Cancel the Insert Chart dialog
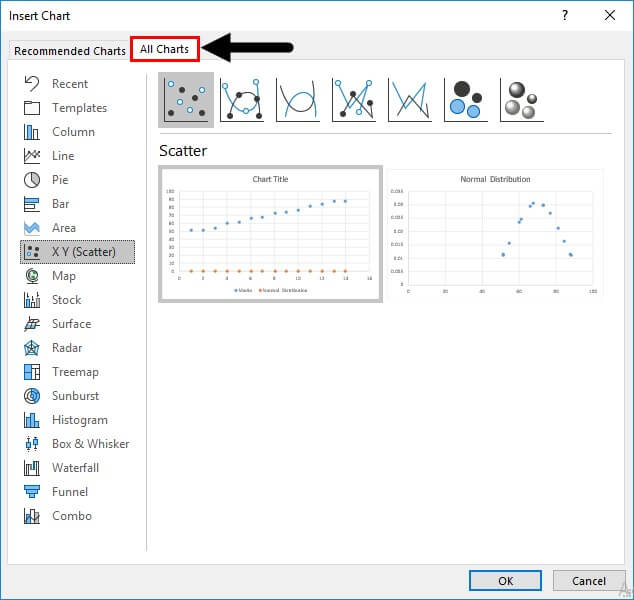634x600 pixels. 589,581
